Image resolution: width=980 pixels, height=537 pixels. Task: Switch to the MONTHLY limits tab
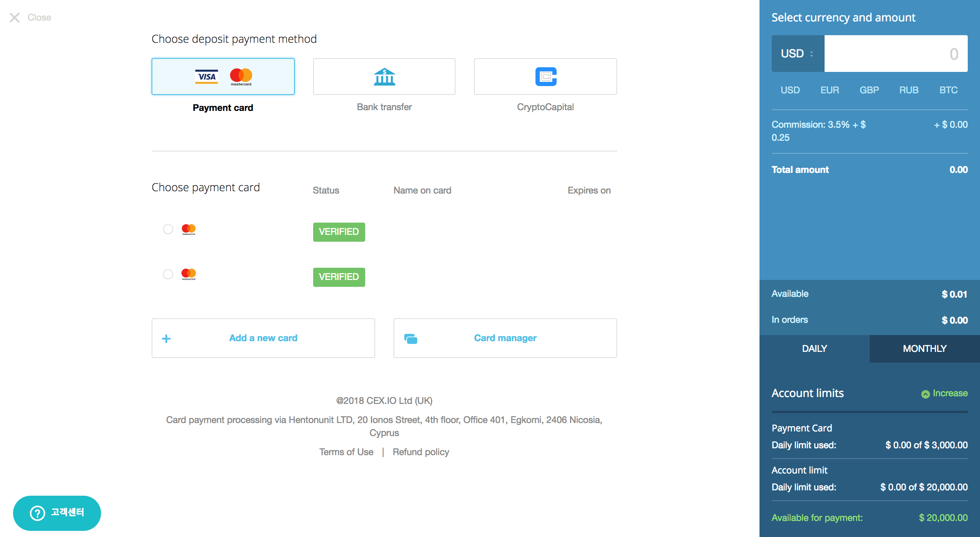pyautogui.click(x=925, y=349)
